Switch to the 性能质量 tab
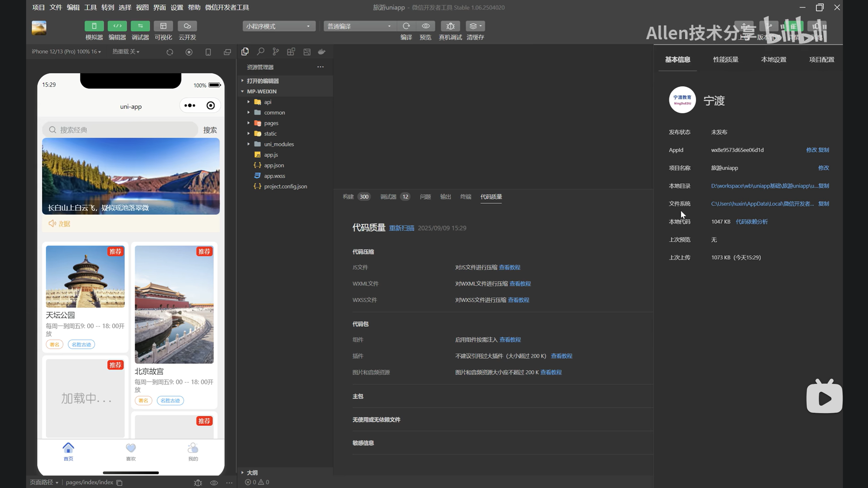The image size is (868, 488). point(725,60)
